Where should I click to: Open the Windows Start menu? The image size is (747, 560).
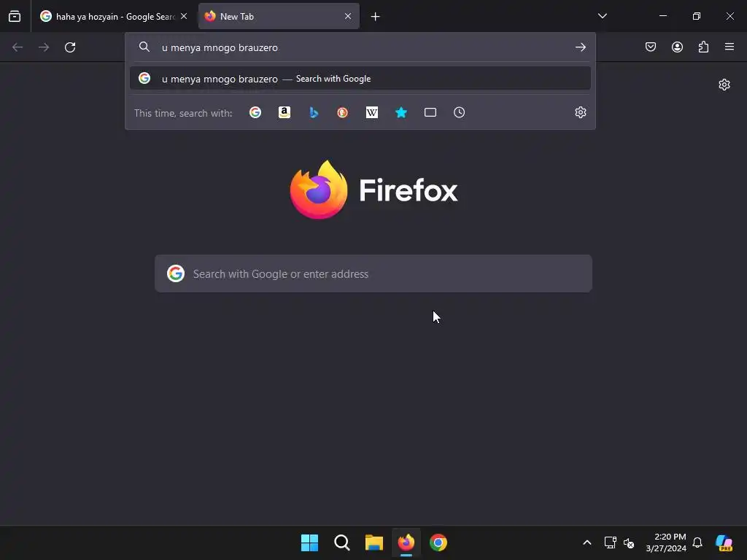pos(309,542)
